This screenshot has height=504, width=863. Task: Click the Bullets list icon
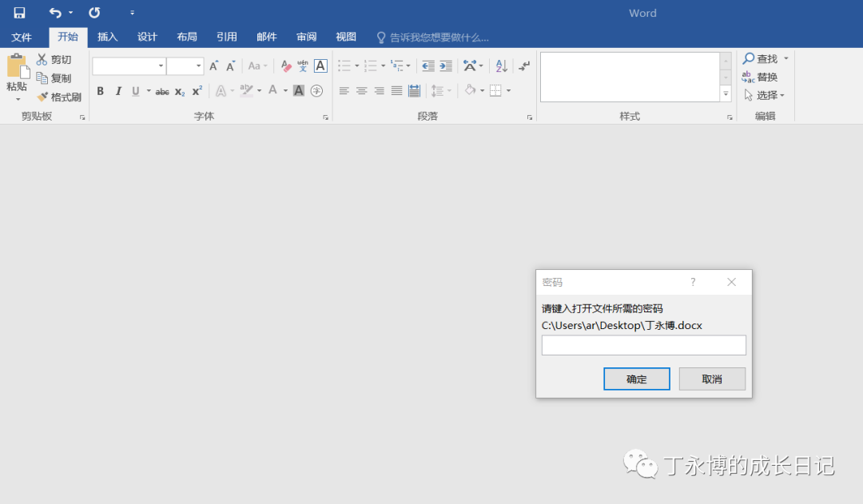[344, 66]
